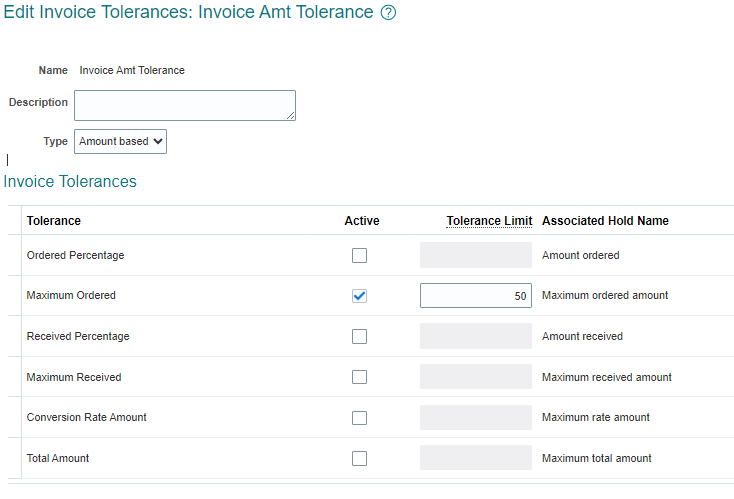The width and height of the screenshot is (734, 499).
Task: Focus the Maximum Ordered tolerance limit field
Action: pos(476,295)
